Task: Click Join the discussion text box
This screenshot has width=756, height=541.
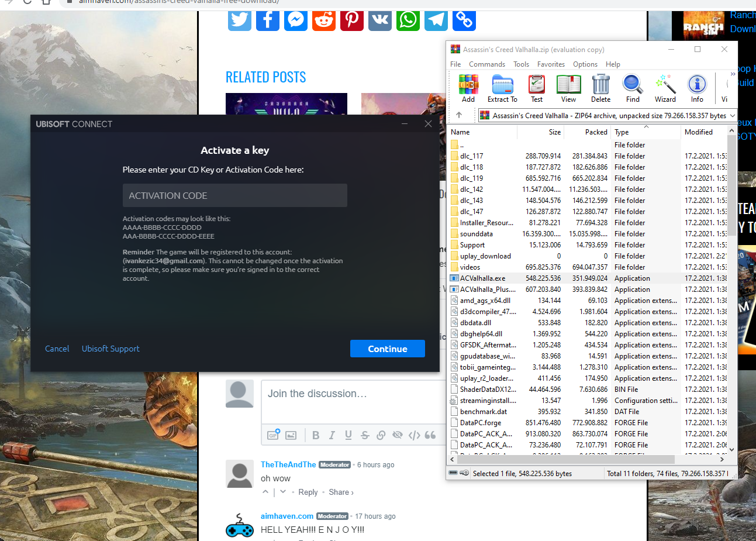Action: 354,401
